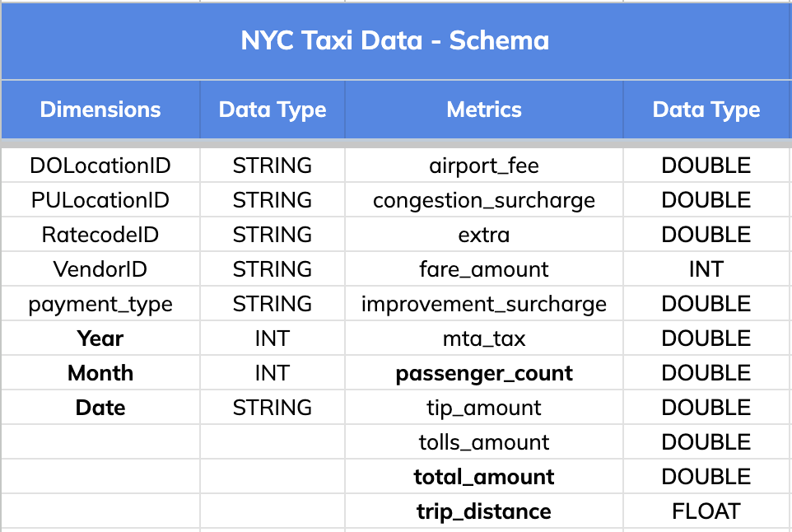Image resolution: width=792 pixels, height=532 pixels.
Task: Select the Dimensions column header
Action: tap(100, 110)
